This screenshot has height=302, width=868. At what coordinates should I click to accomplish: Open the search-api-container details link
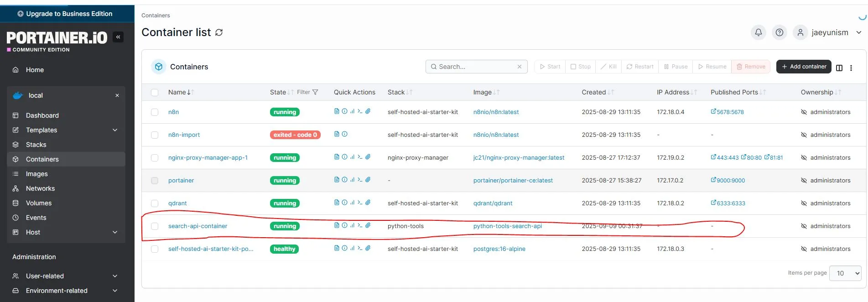(198, 226)
